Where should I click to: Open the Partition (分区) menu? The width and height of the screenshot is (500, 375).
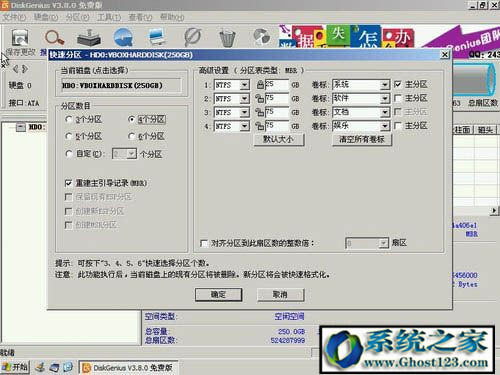[77, 17]
